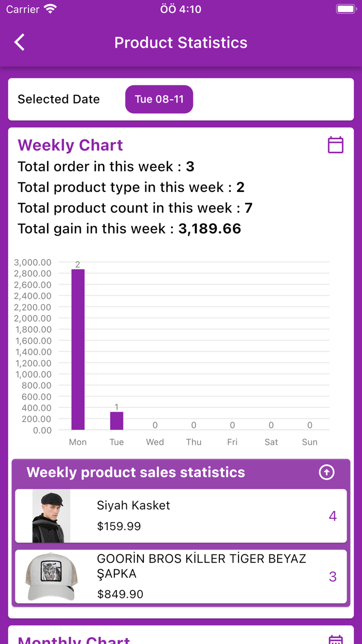The image size is (362, 644).
Task: Tap the battery status icon
Action: tap(345, 9)
